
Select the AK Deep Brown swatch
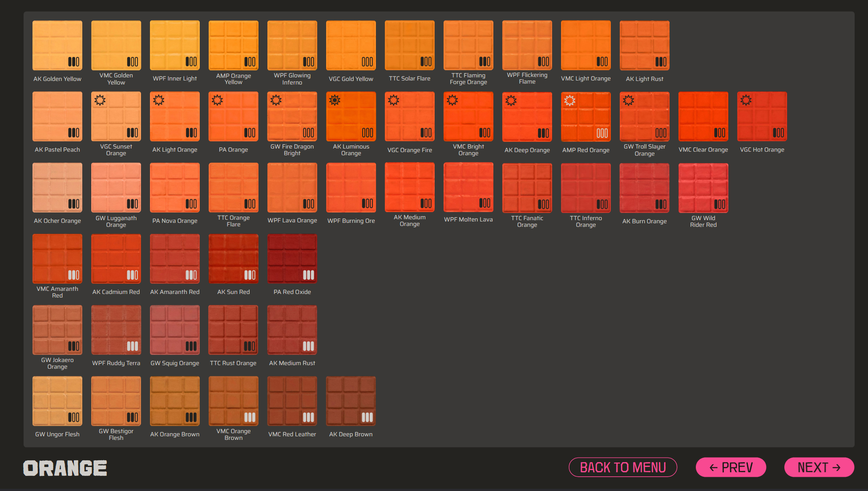tap(351, 401)
